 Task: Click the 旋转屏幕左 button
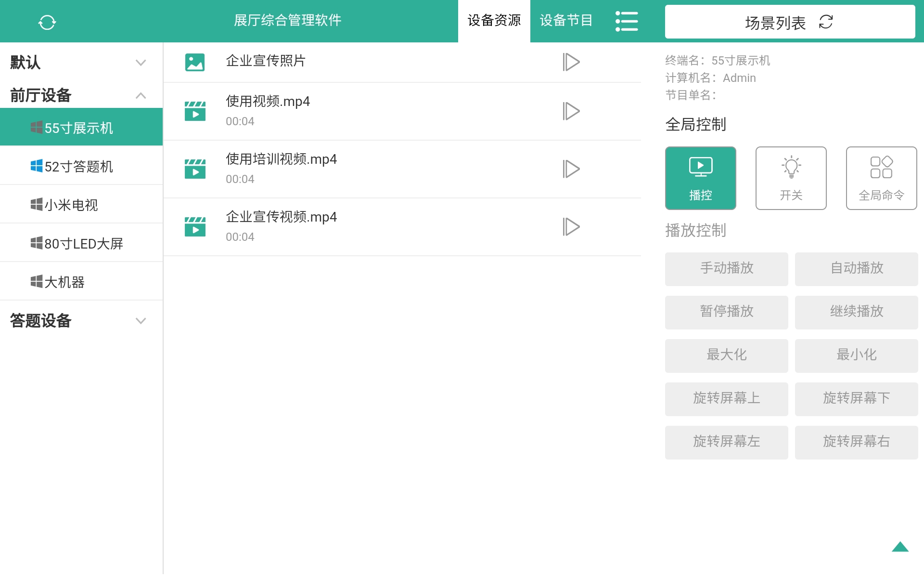(x=726, y=442)
